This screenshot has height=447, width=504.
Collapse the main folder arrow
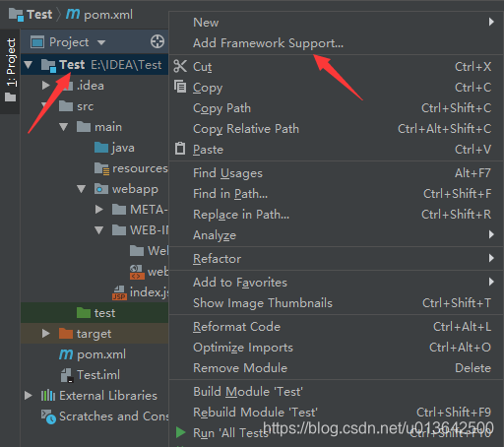pyautogui.click(x=64, y=127)
